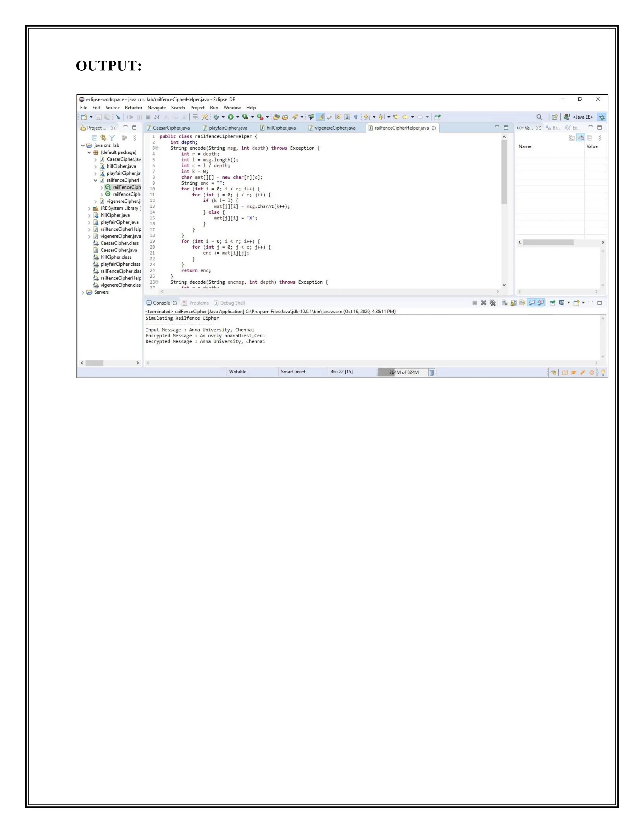Click the Last Edit Location icon
The width and height of the screenshot is (644, 833).
coord(397,117)
